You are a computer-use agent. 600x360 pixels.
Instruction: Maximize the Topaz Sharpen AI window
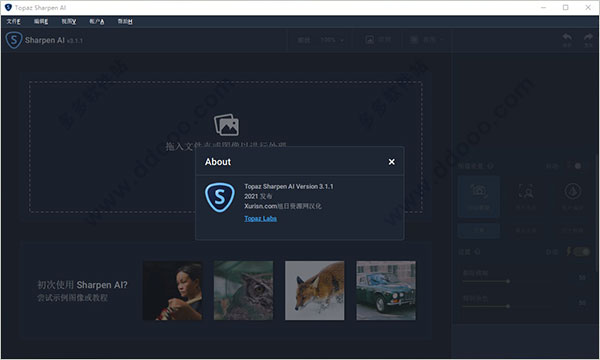click(x=566, y=7)
